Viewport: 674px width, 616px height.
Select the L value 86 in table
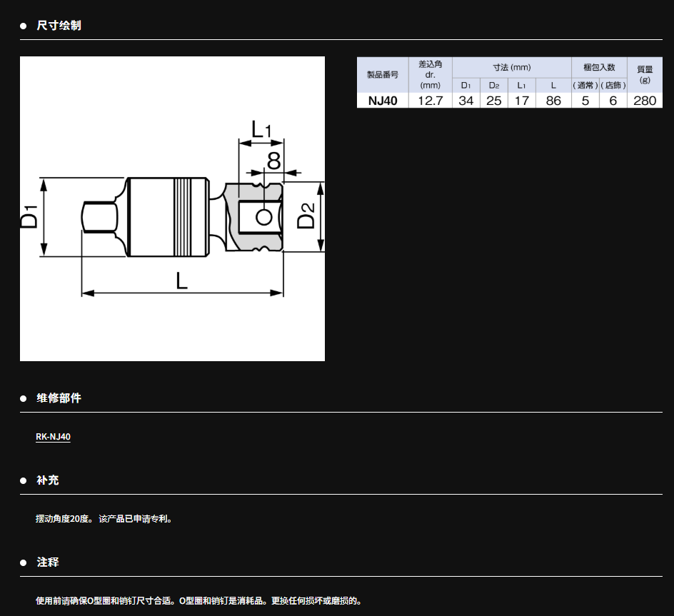click(553, 101)
